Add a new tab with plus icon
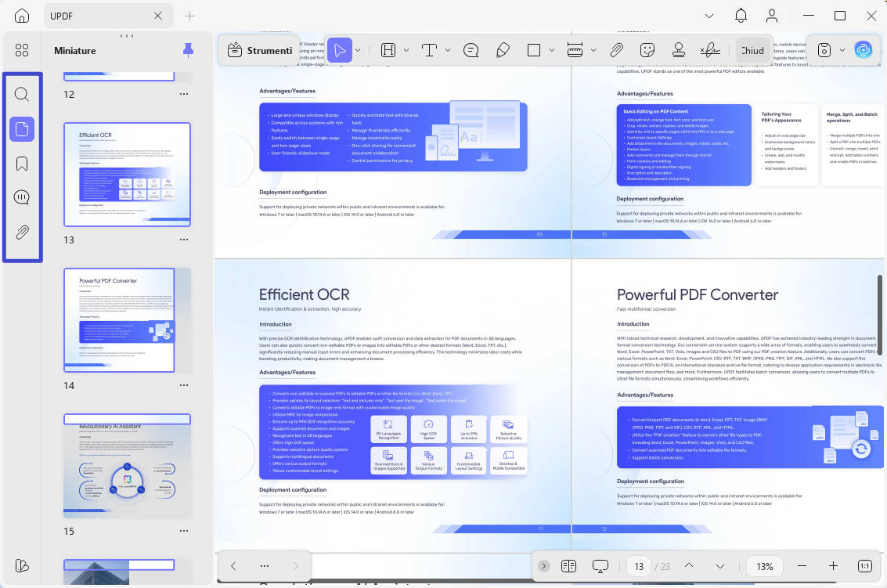This screenshot has height=588, width=887. point(189,16)
